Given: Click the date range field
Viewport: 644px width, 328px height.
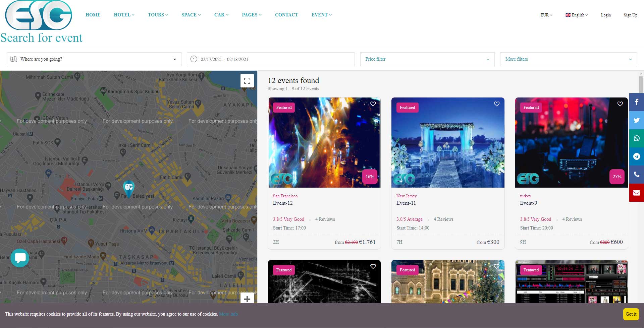Looking at the screenshot, I should pyautogui.click(x=270, y=59).
